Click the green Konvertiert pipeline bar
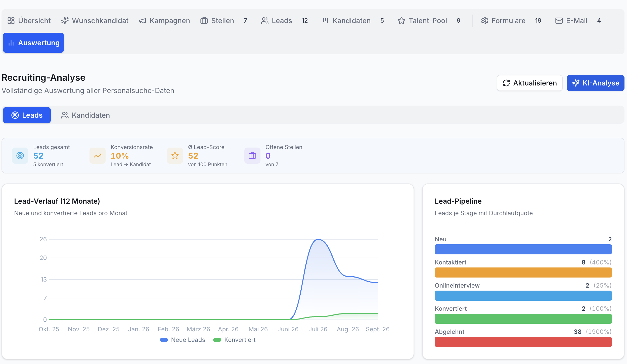Image resolution: width=627 pixels, height=364 pixels. pos(523,319)
